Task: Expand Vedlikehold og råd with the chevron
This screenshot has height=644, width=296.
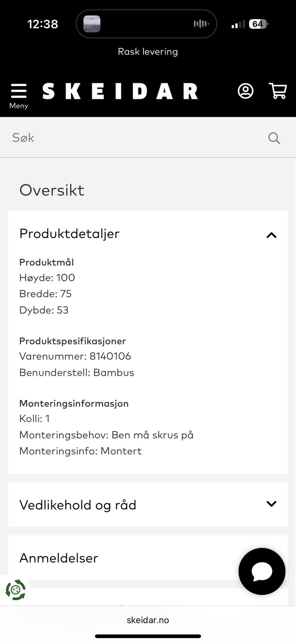Action: click(x=271, y=504)
